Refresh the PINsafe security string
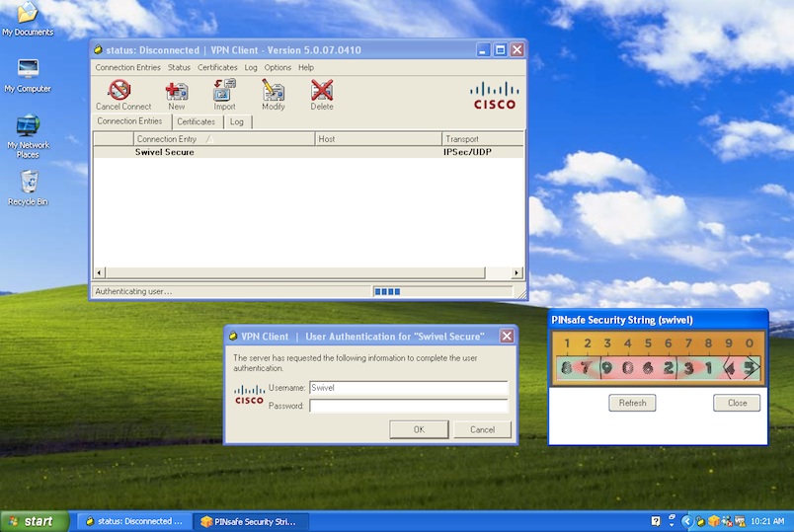The width and height of the screenshot is (794, 532). point(632,403)
